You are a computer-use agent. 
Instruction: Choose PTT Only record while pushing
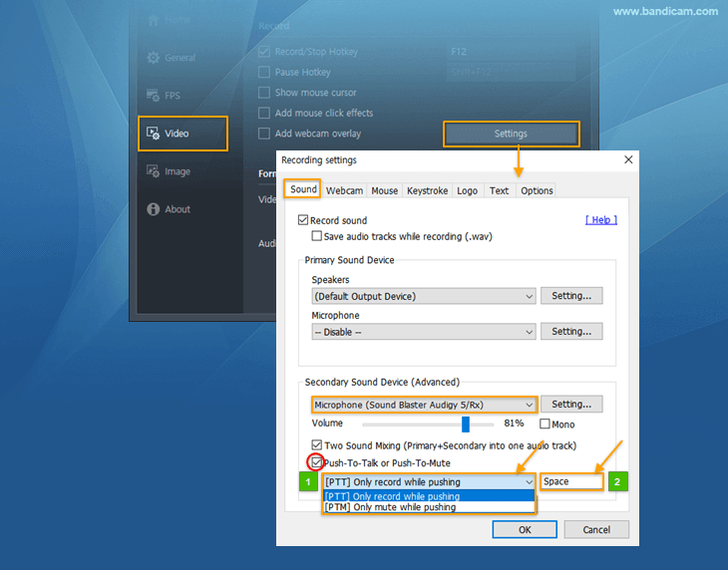(x=429, y=496)
